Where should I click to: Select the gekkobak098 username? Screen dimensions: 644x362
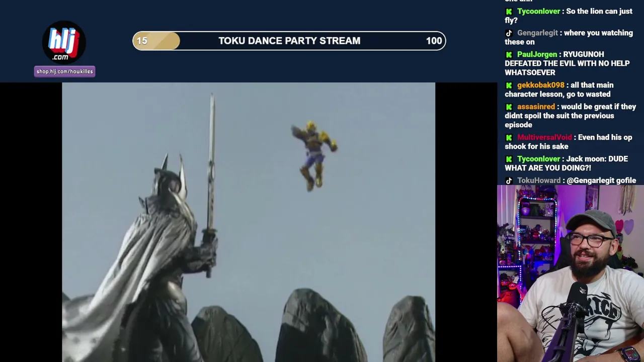541,85
